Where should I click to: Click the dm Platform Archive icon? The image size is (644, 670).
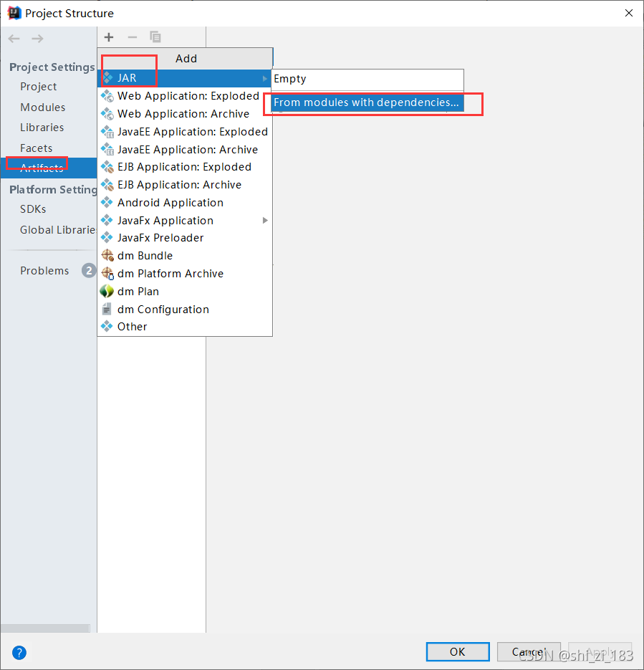click(x=107, y=274)
